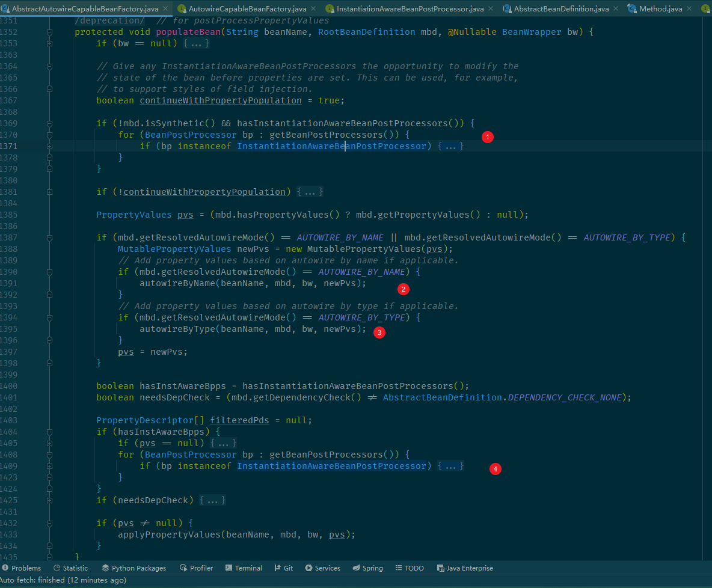Screen dimensions: 712x588
Task: Switch to AbstractBeanDefinition.java tab
Action: [561, 8]
